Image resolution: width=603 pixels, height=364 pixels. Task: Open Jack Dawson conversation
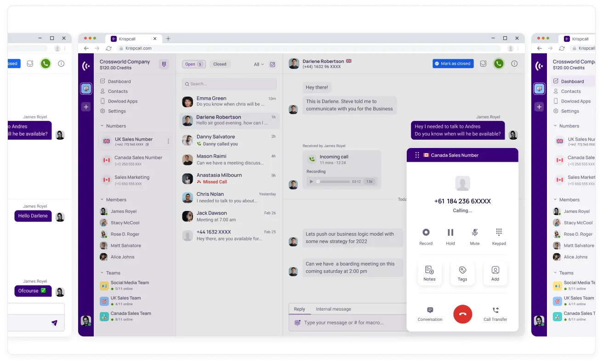click(x=229, y=216)
